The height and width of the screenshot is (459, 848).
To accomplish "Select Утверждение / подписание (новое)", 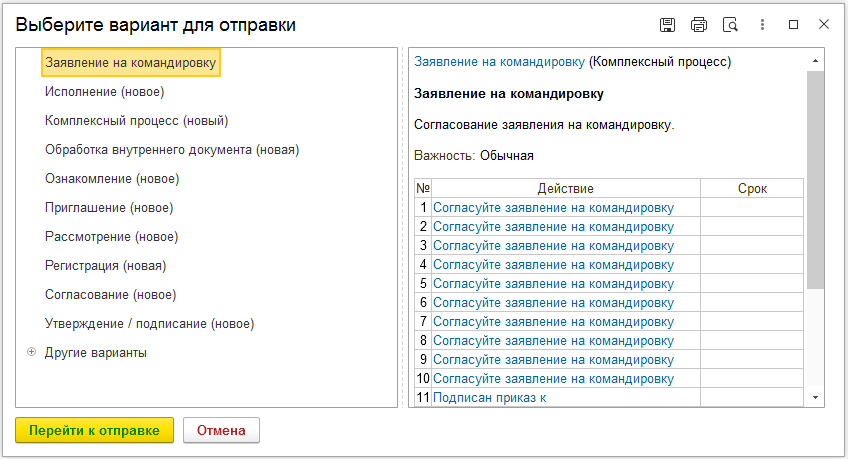I will (149, 324).
